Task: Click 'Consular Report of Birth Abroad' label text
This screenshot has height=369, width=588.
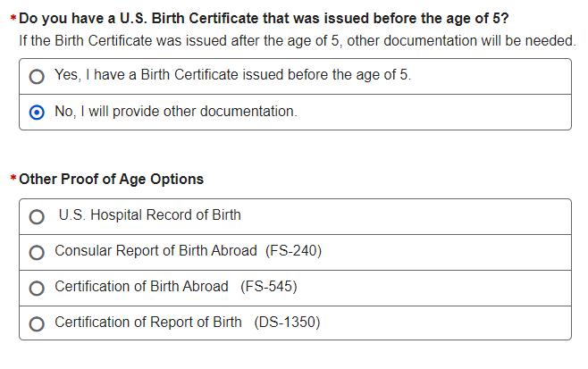Action: (x=155, y=251)
